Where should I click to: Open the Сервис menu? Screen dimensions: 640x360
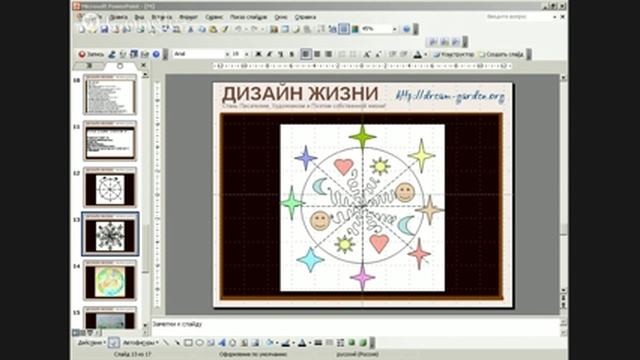click(x=214, y=17)
